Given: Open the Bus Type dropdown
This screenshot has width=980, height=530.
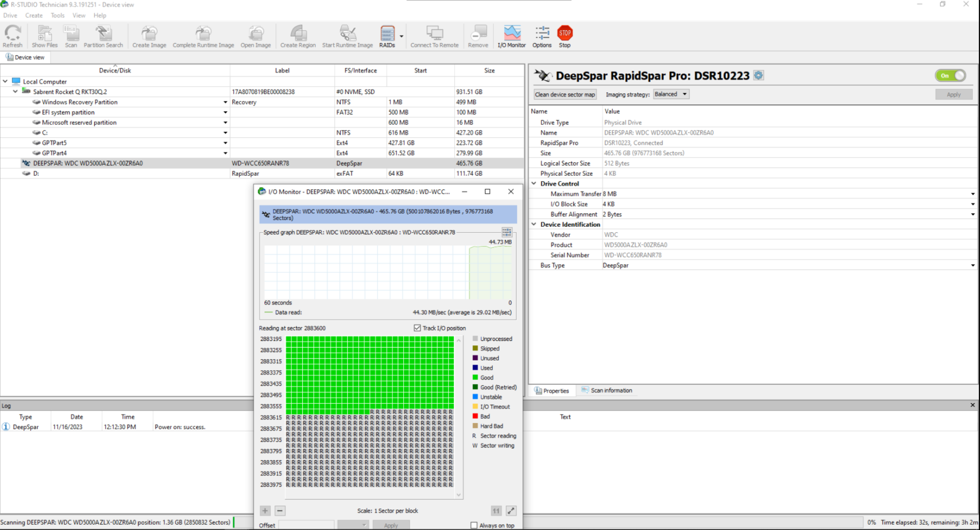Looking at the screenshot, I should [972, 265].
